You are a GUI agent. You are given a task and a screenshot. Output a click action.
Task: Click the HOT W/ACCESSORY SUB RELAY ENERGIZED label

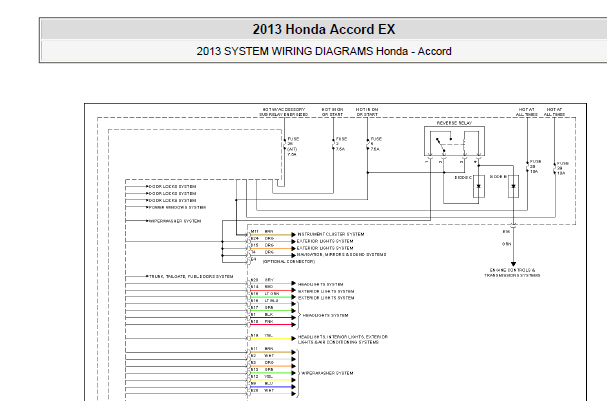point(284,112)
